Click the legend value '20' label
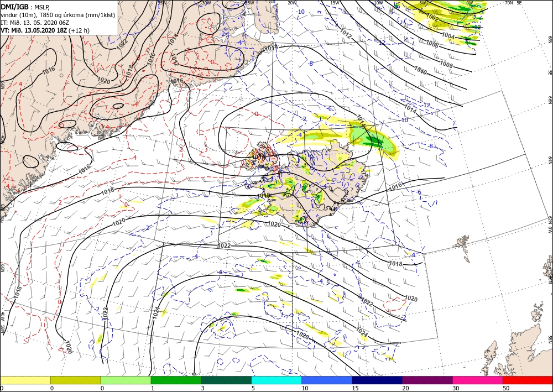This screenshot has width=553, height=392. (x=405, y=388)
